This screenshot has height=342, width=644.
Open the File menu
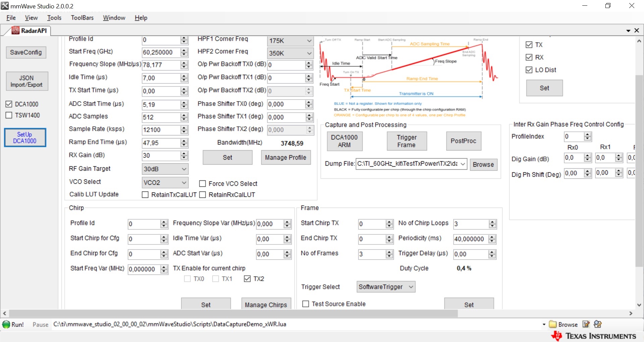pos(11,18)
